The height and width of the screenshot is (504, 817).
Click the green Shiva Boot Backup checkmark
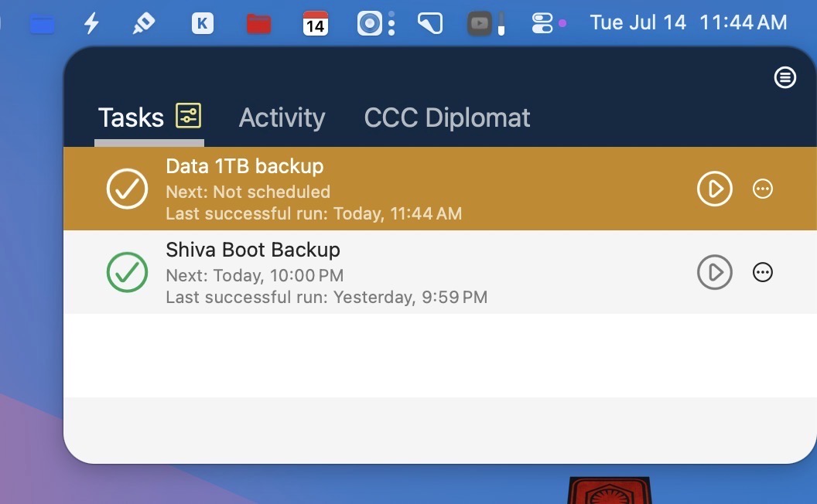point(127,272)
